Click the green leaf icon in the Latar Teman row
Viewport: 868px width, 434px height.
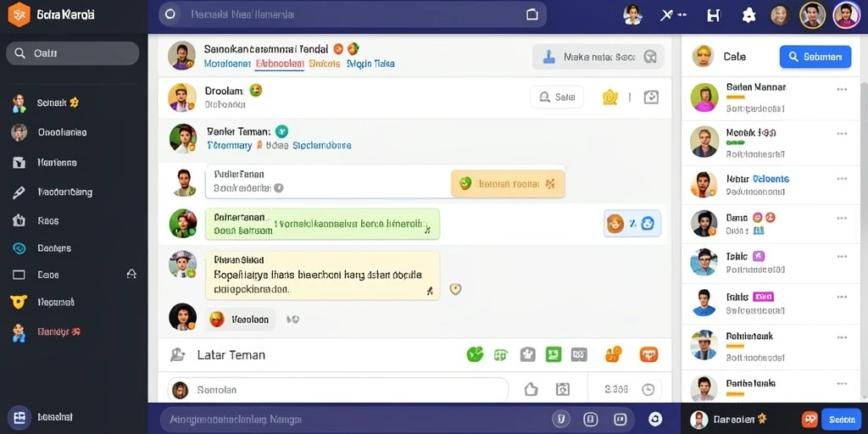[475, 354]
